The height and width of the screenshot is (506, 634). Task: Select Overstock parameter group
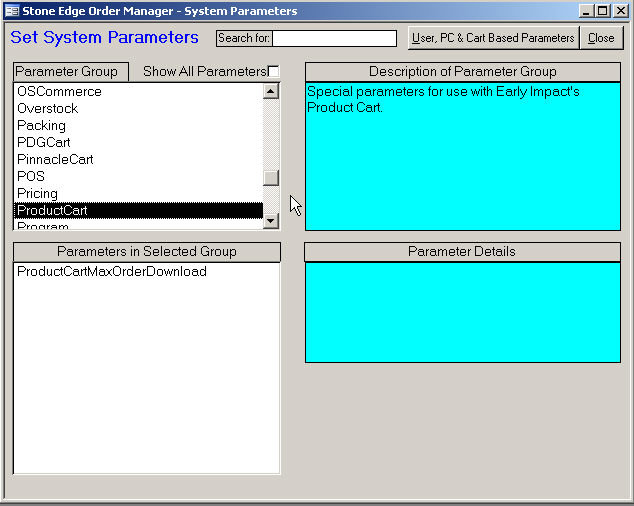click(x=138, y=108)
